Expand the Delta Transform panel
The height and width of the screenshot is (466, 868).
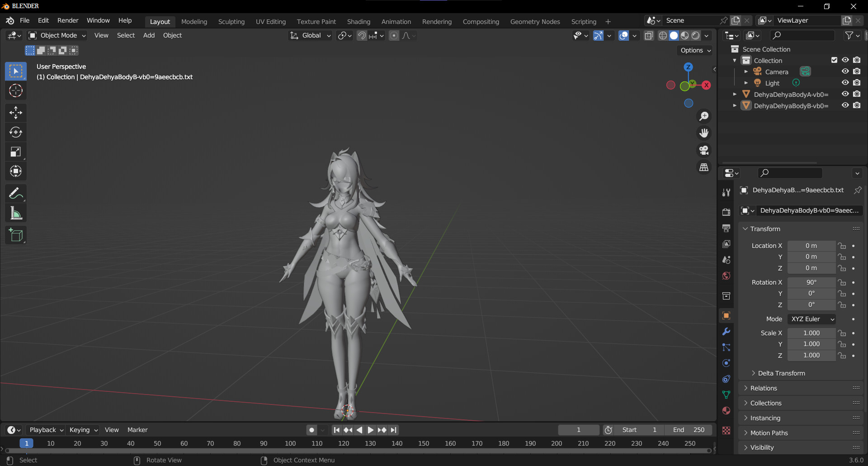(x=781, y=373)
